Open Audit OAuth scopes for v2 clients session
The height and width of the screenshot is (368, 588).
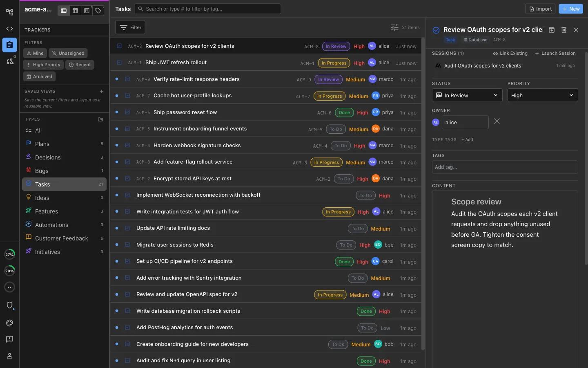point(505,65)
